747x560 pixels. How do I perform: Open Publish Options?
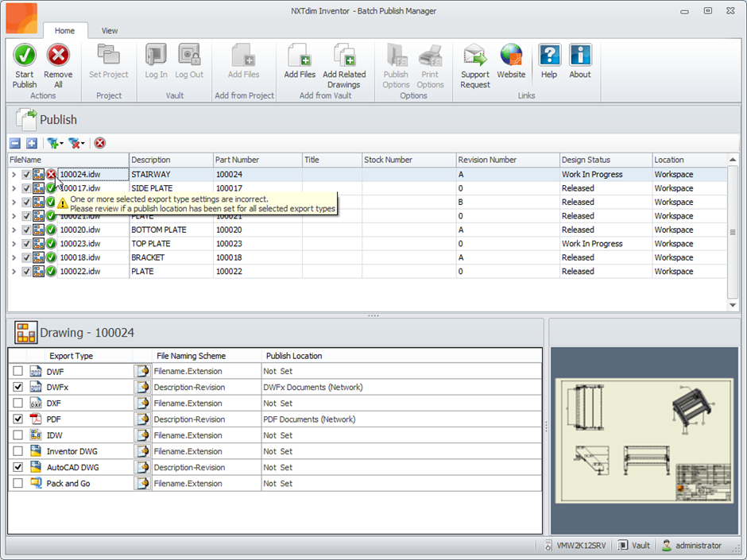click(x=396, y=56)
